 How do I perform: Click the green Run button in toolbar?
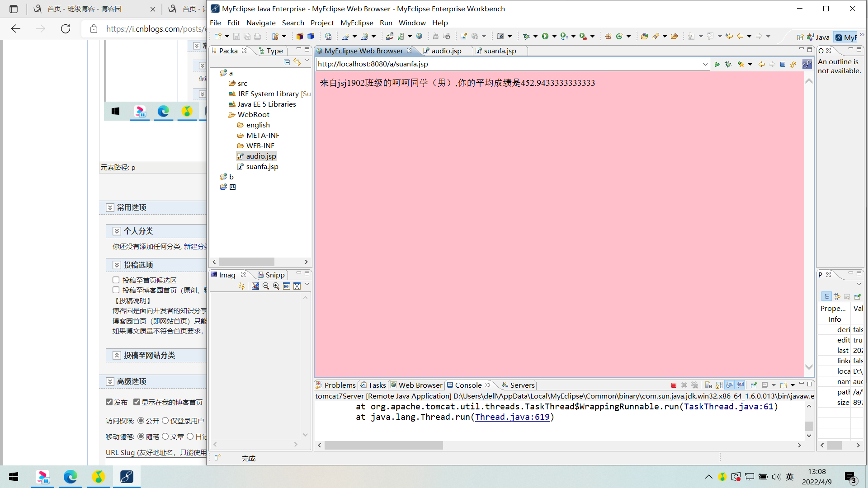point(545,36)
